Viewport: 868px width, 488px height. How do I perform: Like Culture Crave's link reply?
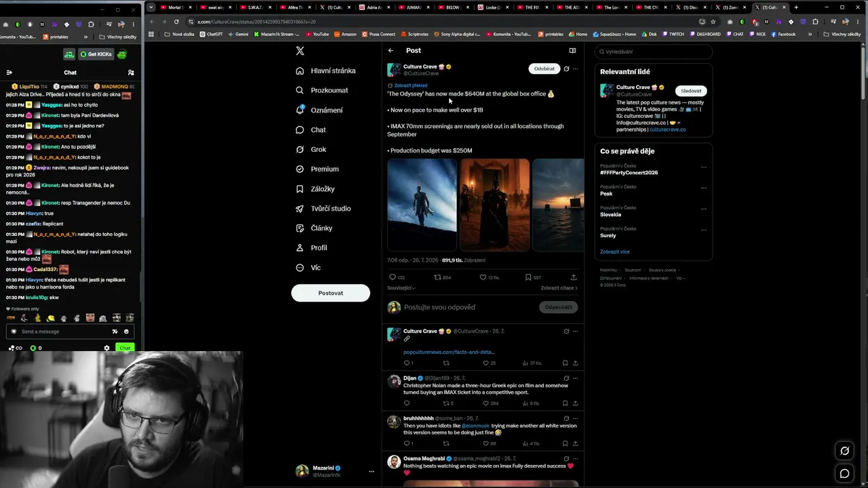pyautogui.click(x=486, y=363)
